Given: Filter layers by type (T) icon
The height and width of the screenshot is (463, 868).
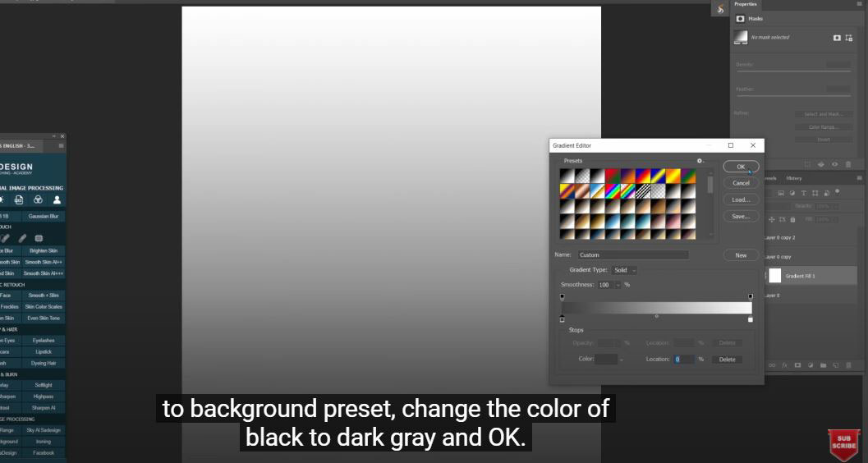Looking at the screenshot, I should click(x=804, y=193).
